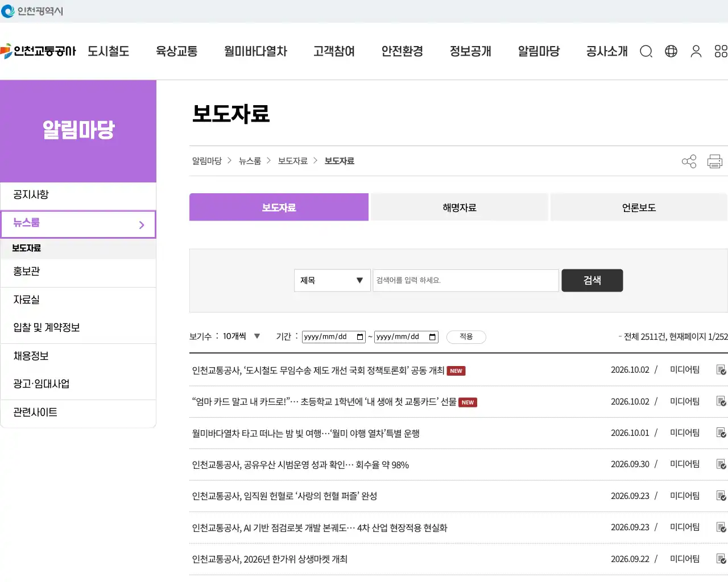Select the 보도자료 tab
728x582 pixels.
click(x=279, y=207)
